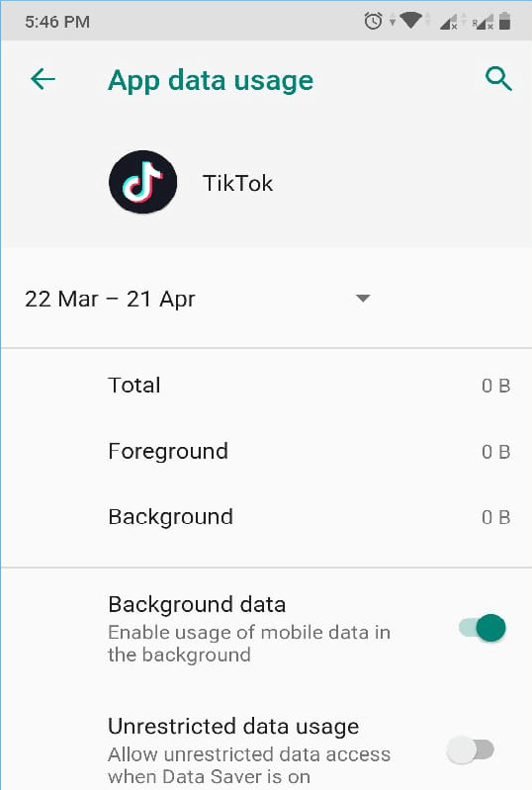Tap the alarm clock status icon
The height and width of the screenshot is (790, 532).
(x=373, y=21)
